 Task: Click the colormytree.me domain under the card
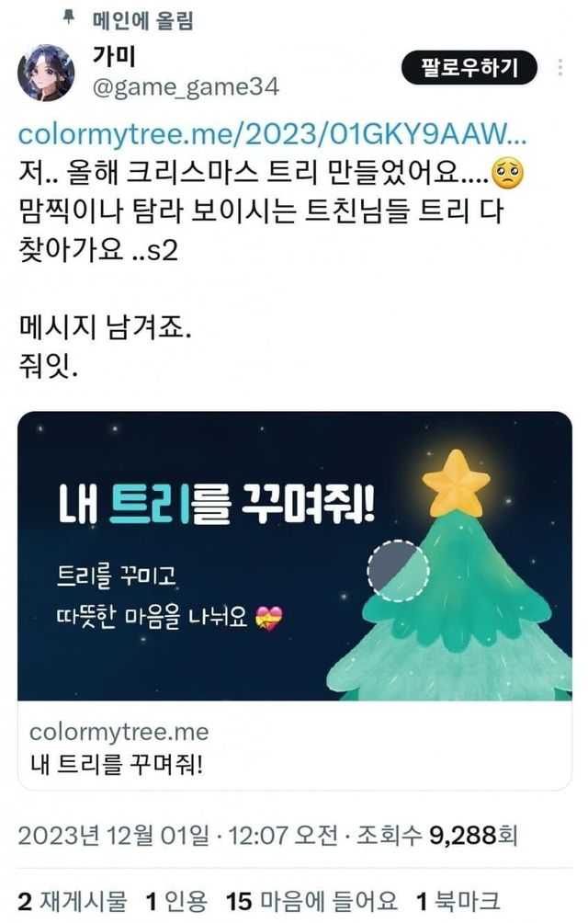pos(119,733)
